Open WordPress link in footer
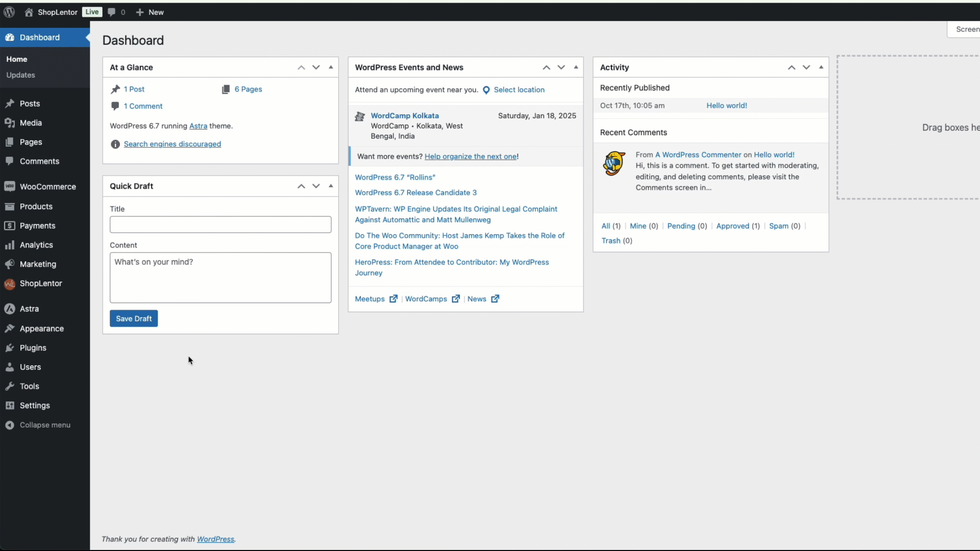The width and height of the screenshot is (980, 551). (215, 539)
